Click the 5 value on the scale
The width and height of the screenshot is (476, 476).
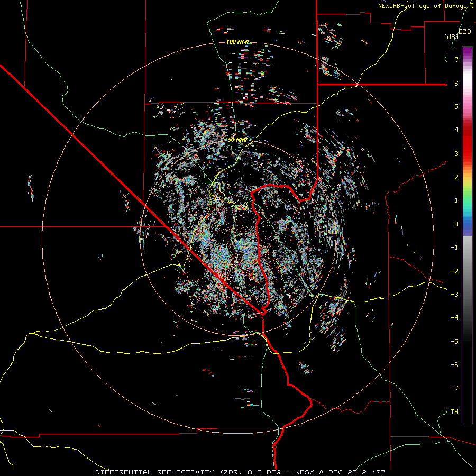click(456, 106)
